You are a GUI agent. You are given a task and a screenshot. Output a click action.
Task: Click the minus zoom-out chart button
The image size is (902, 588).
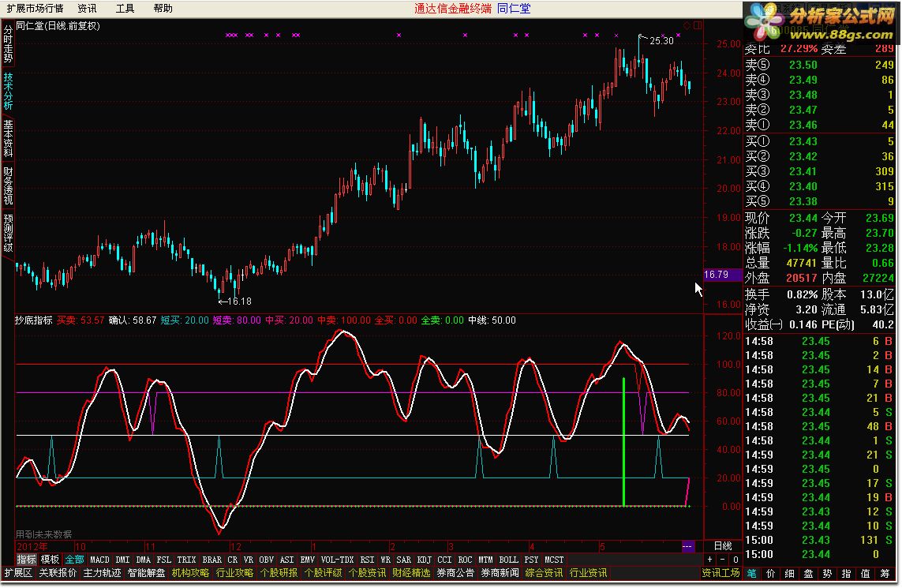[723, 560]
